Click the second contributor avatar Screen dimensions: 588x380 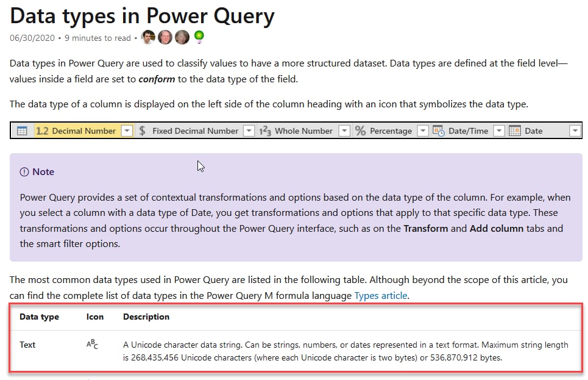(x=165, y=37)
